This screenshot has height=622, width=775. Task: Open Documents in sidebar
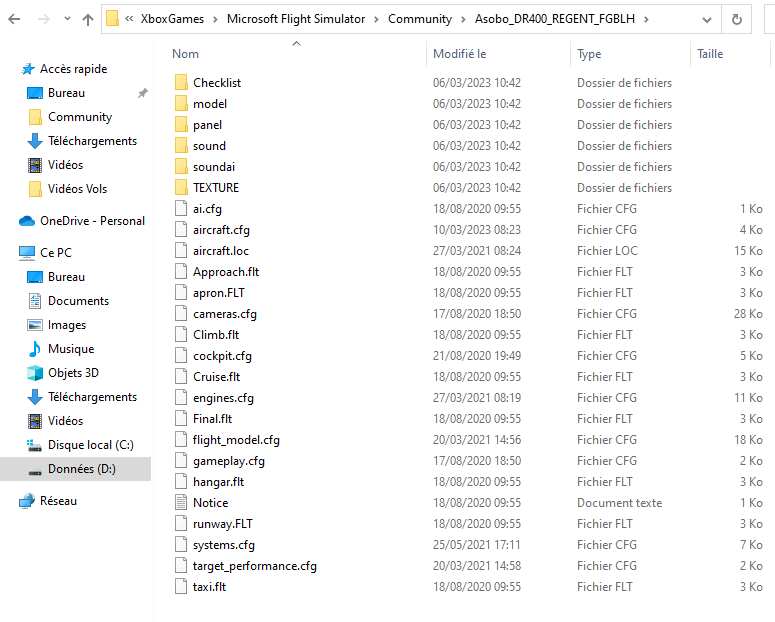coord(79,301)
